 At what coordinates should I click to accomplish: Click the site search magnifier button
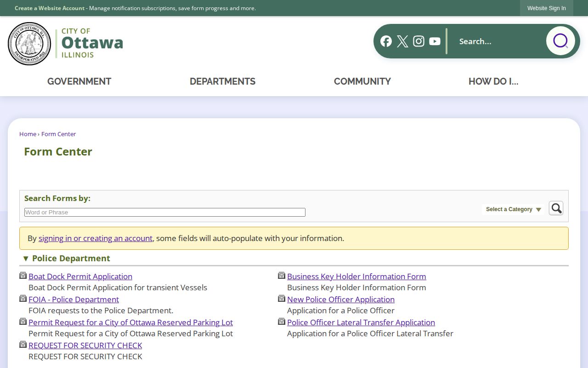[x=560, y=41]
